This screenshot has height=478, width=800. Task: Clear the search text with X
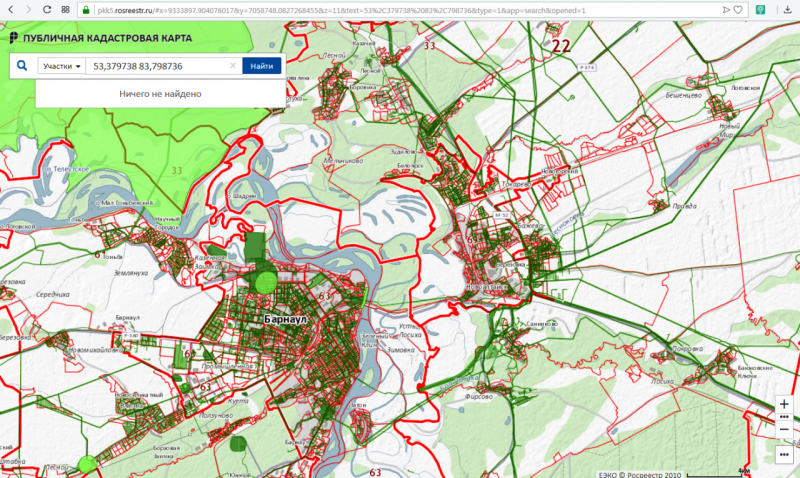point(233,66)
